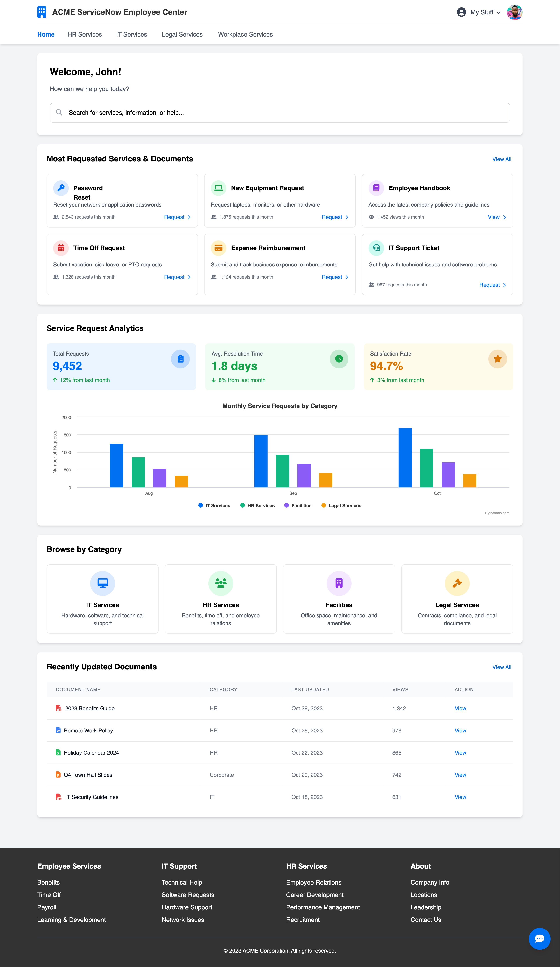Click the Satisfaction Rate star badge
Image resolution: width=560 pixels, height=967 pixels.
pyautogui.click(x=497, y=359)
